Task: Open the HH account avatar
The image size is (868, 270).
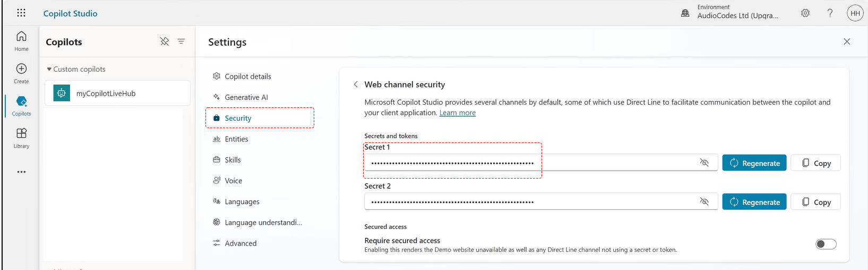Action: coord(855,13)
